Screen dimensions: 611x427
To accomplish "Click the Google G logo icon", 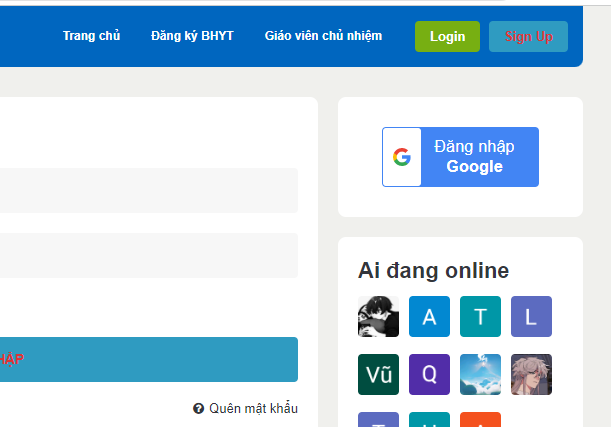I will tap(402, 157).
